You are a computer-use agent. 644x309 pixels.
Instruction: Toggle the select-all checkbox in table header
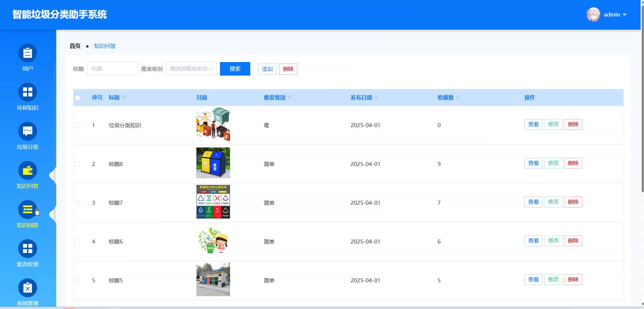click(x=77, y=97)
